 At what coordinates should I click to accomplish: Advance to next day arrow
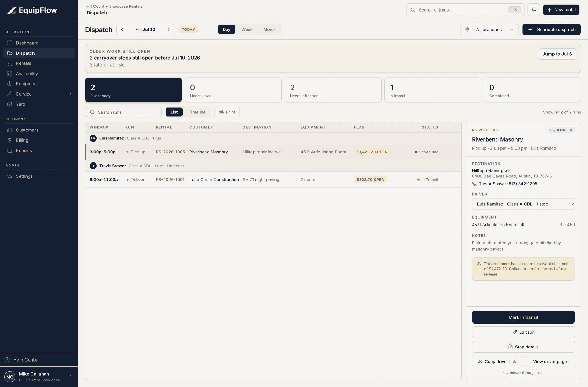tap(168, 30)
